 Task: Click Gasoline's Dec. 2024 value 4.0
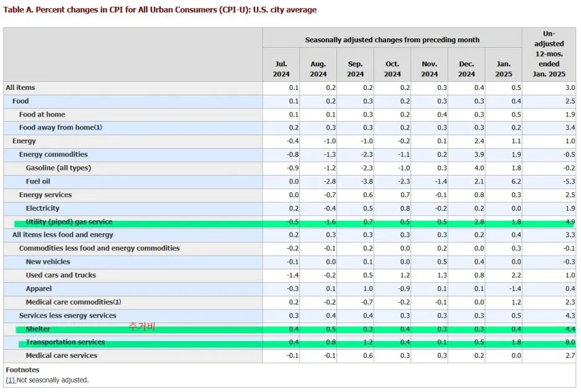pos(479,167)
